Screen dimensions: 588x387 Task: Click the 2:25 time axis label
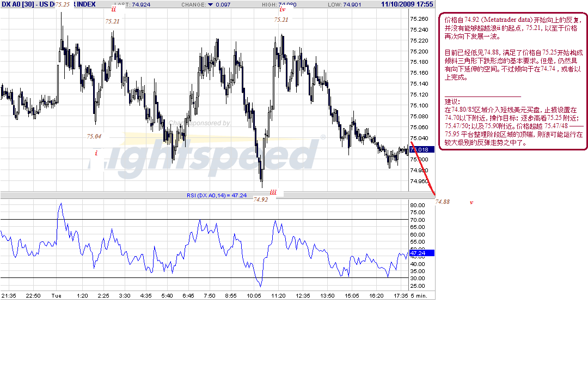tap(103, 296)
